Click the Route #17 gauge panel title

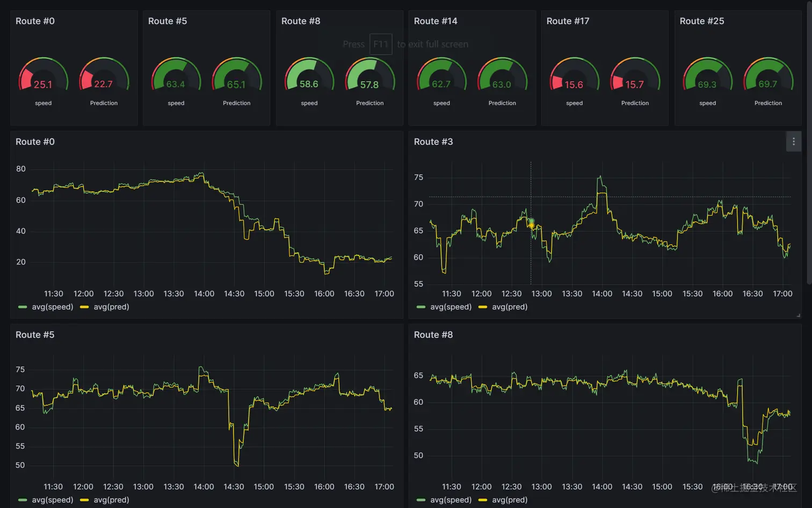[x=568, y=21]
